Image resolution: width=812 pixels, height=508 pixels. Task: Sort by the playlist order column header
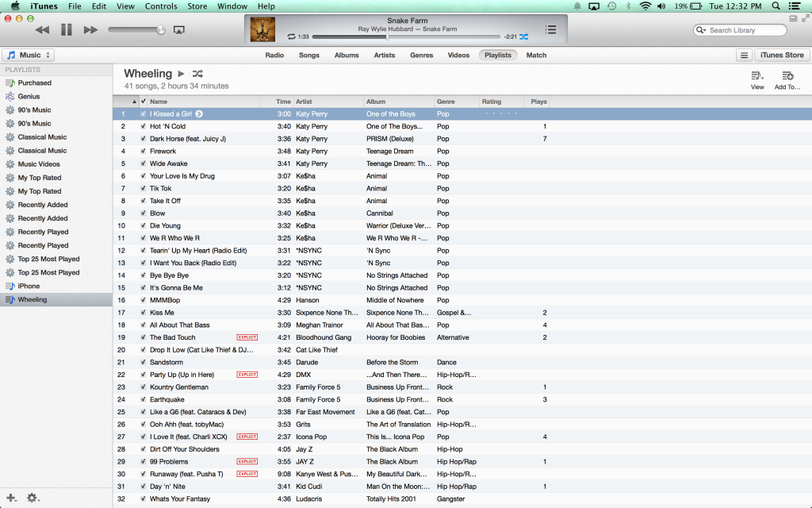[x=126, y=102]
